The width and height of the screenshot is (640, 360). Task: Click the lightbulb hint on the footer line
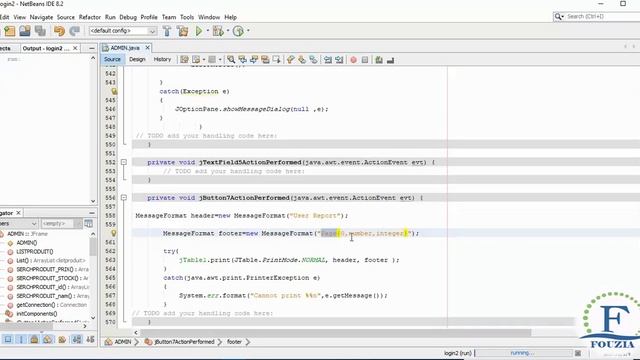tap(114, 233)
